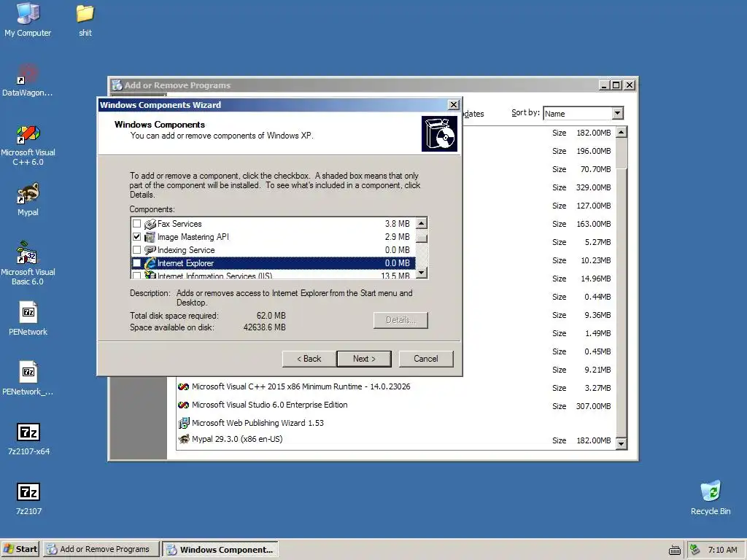Switch to Add or Remove Programs taskbar button

click(x=100, y=550)
